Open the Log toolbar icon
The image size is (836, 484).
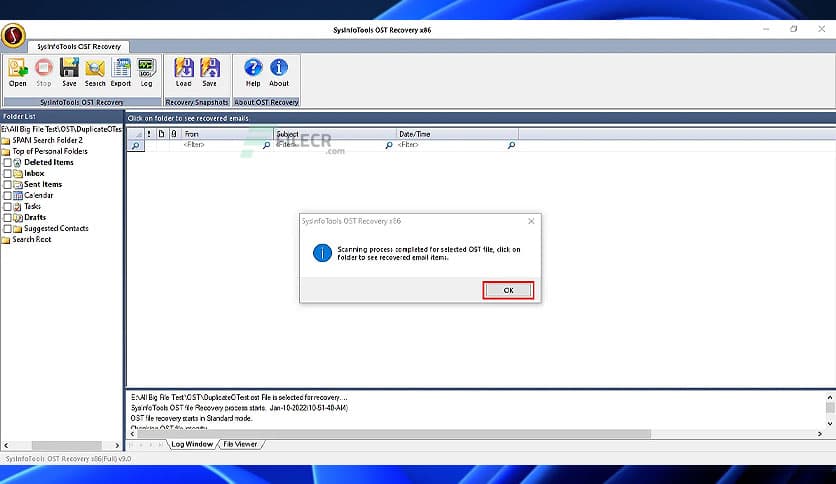[146, 72]
